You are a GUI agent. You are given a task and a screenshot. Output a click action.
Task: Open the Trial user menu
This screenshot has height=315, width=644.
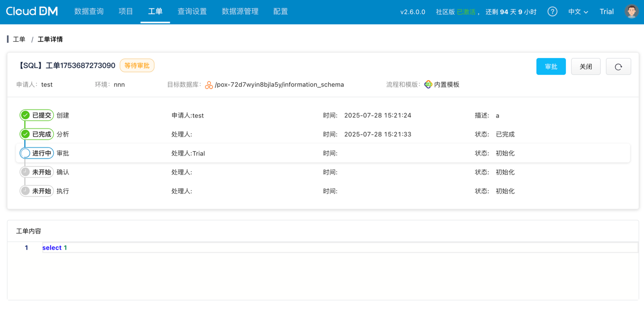[607, 12]
